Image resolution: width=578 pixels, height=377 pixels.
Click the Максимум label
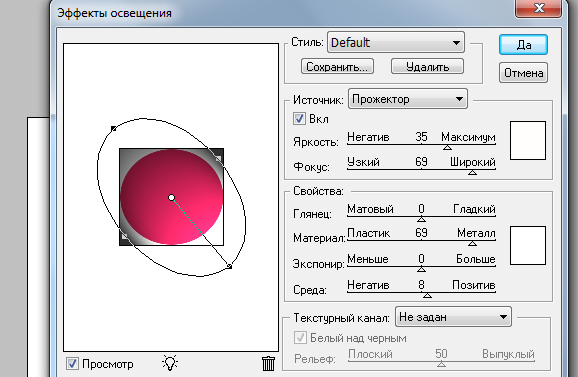pos(468,137)
